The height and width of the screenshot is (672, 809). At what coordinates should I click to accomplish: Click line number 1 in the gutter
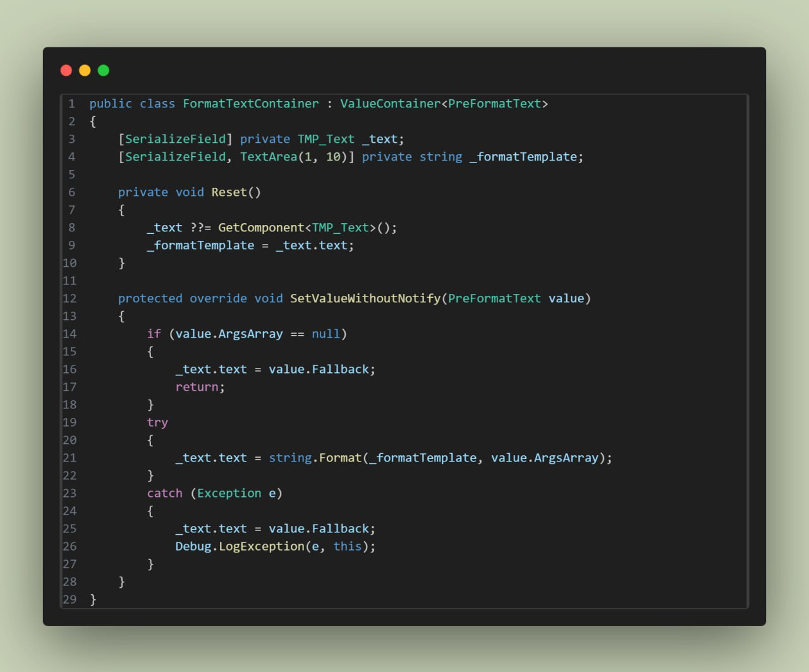[72, 104]
